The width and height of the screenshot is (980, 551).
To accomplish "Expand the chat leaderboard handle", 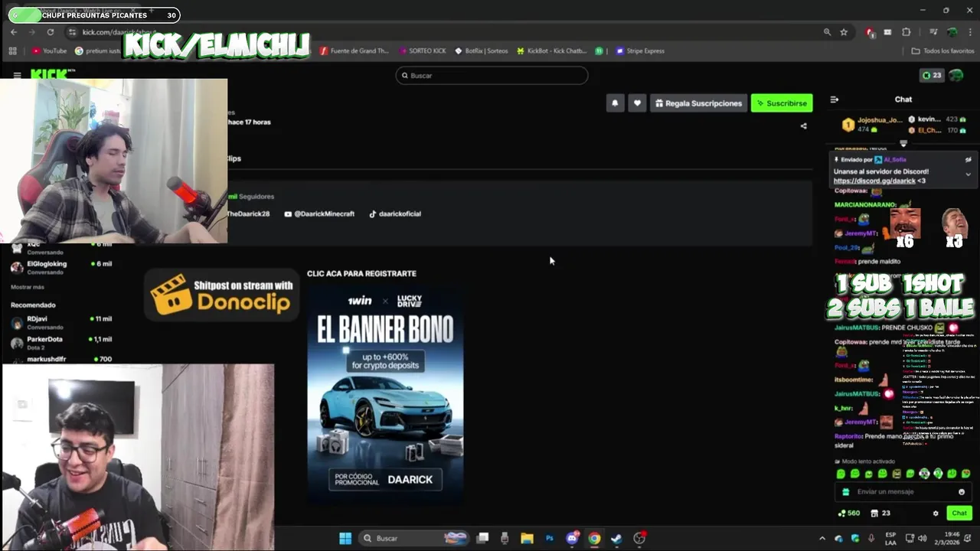I will coord(903,142).
